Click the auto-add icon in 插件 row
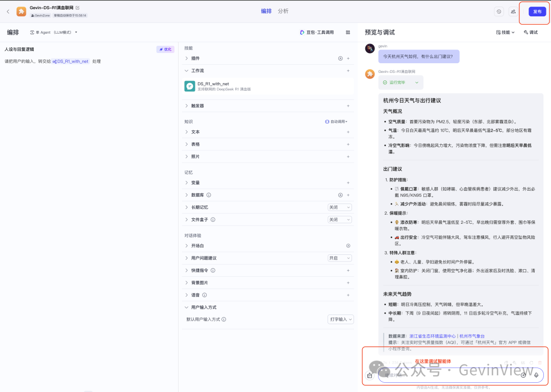The image size is (551, 392). (x=340, y=58)
